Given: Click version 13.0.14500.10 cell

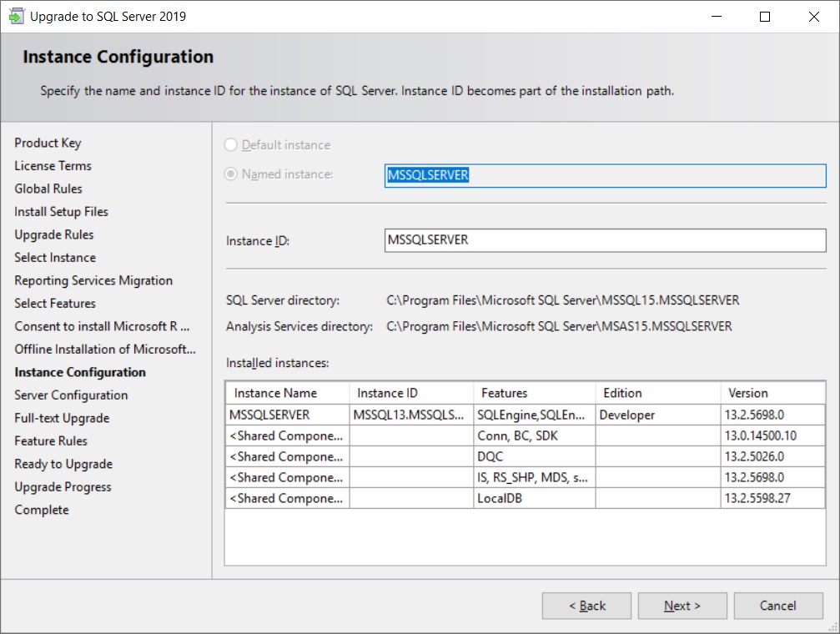Looking at the screenshot, I should [x=772, y=435].
